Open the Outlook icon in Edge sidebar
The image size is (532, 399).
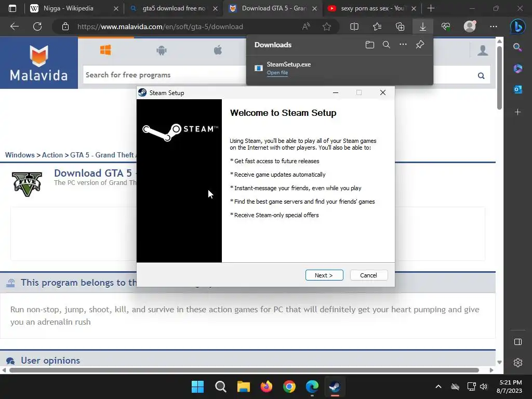(x=518, y=89)
